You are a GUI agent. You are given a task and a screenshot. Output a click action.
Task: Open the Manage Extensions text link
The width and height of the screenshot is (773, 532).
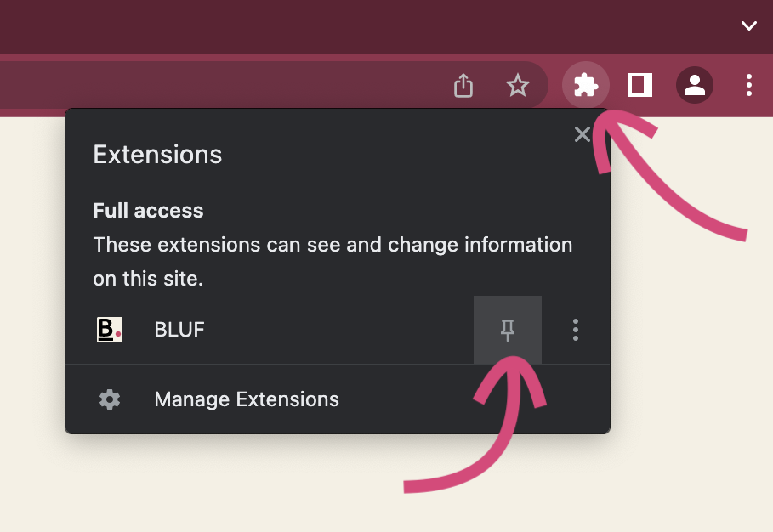click(247, 399)
